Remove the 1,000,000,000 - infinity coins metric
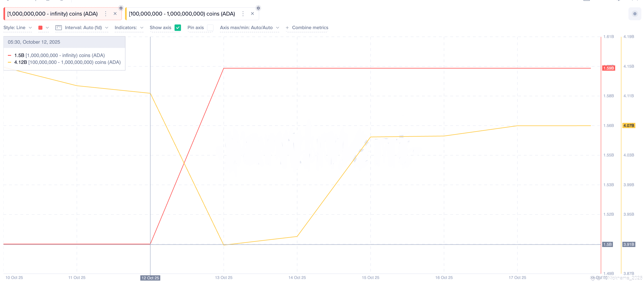 point(115,14)
